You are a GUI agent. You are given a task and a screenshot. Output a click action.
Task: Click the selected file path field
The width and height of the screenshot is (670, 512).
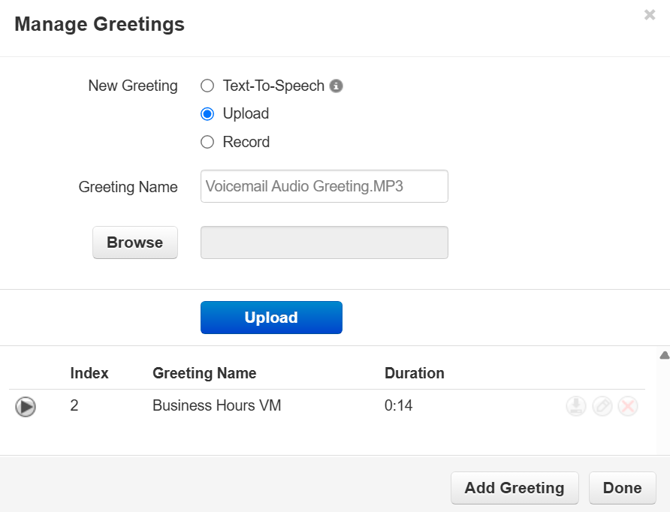point(324,242)
